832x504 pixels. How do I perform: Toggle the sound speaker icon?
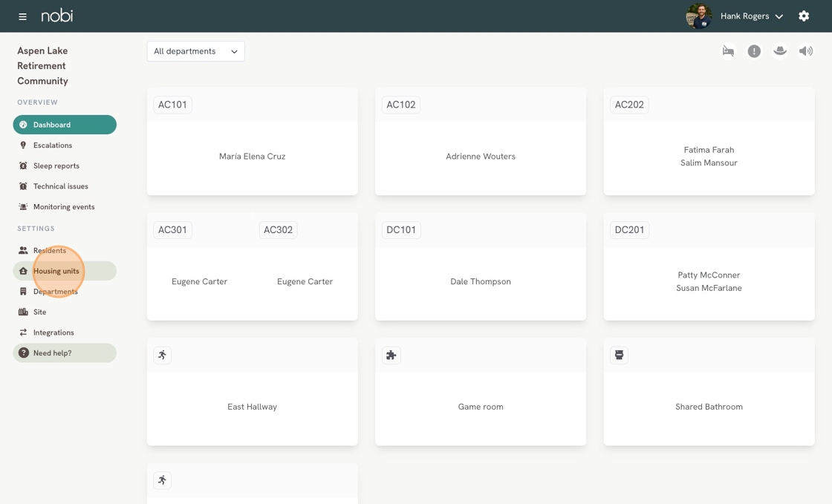pyautogui.click(x=805, y=51)
